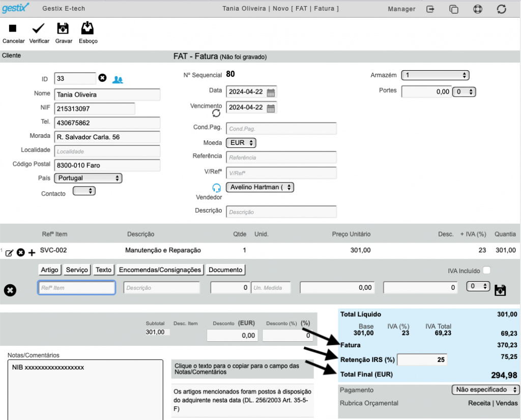Click the refresh icon in top bar
521x420 pixels.
[x=501, y=9]
